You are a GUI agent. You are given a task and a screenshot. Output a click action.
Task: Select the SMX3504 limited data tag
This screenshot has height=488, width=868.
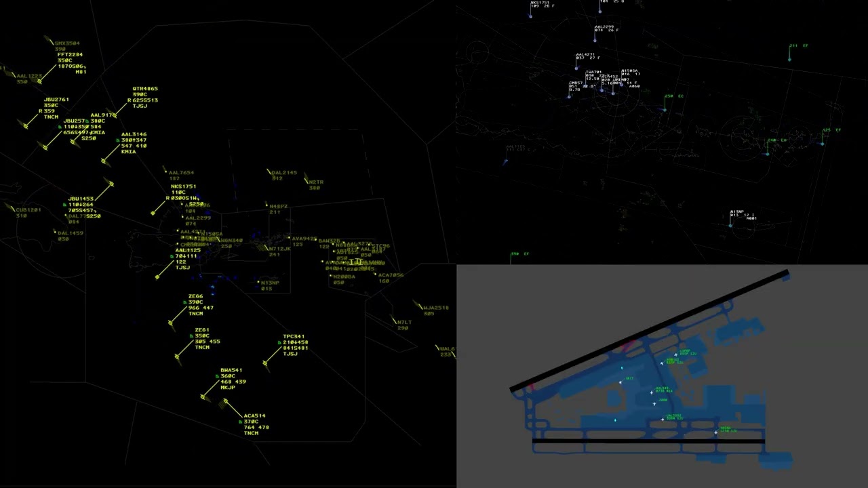pyautogui.click(x=66, y=46)
